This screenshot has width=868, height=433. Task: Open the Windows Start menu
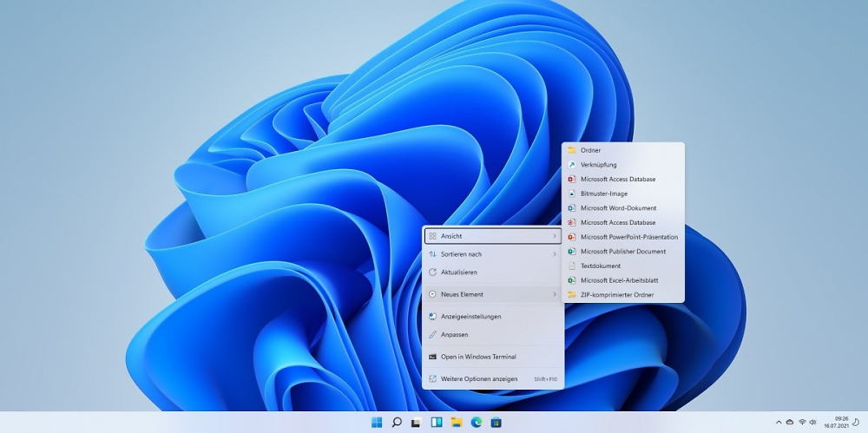click(x=377, y=423)
